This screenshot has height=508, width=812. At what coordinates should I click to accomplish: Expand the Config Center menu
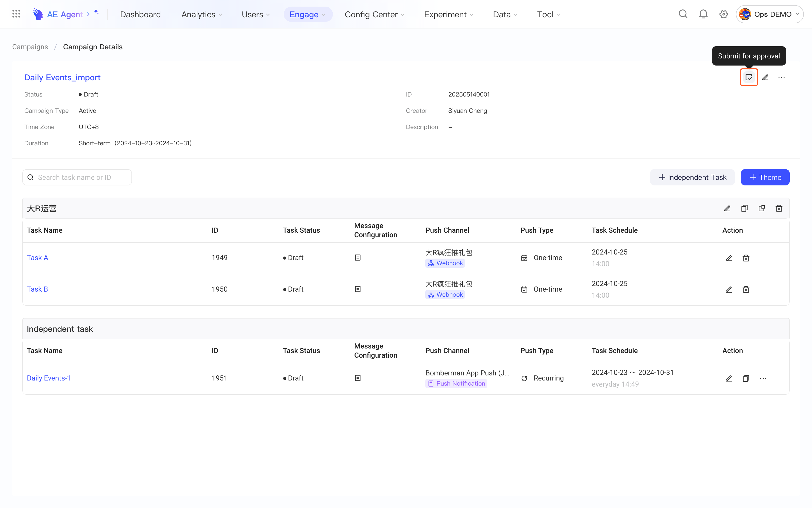click(x=375, y=14)
